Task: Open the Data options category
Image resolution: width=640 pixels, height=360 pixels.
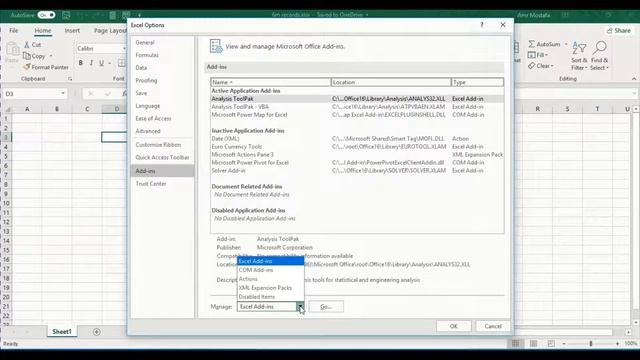Action: click(162, 68)
